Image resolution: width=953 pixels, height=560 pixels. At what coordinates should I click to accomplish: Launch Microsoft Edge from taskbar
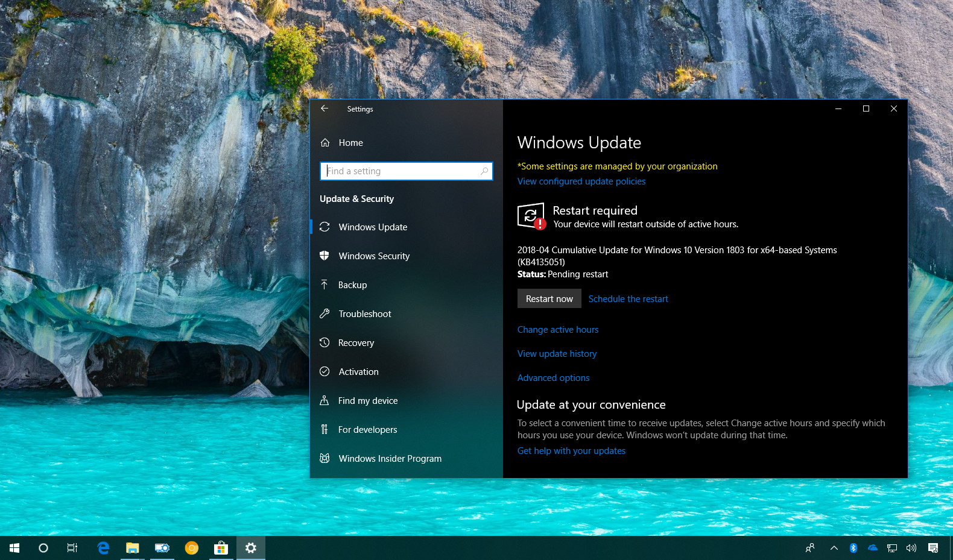(x=103, y=548)
